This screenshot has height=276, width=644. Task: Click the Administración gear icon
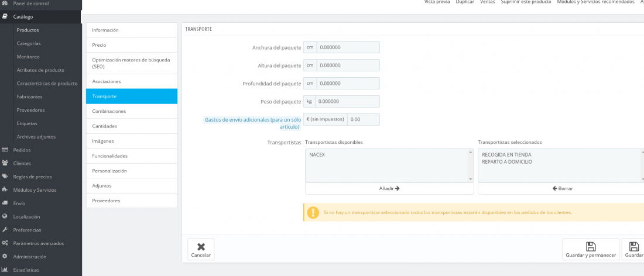pyautogui.click(x=5, y=256)
